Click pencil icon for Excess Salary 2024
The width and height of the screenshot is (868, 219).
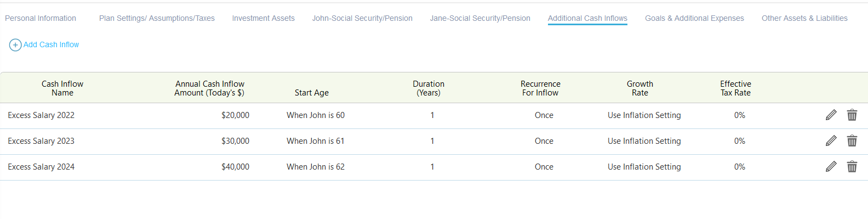(x=831, y=166)
